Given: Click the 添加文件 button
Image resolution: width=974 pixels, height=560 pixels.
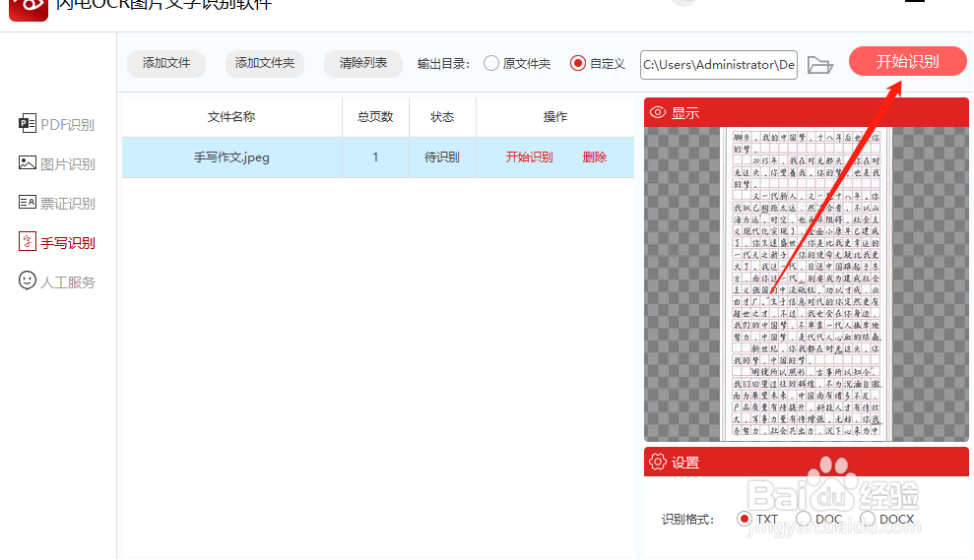Looking at the screenshot, I should 166,63.
